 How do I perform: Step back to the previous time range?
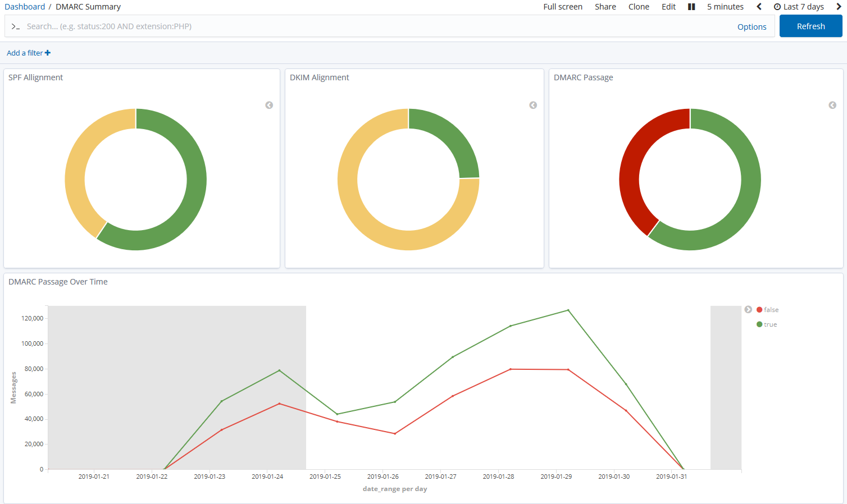pyautogui.click(x=759, y=6)
